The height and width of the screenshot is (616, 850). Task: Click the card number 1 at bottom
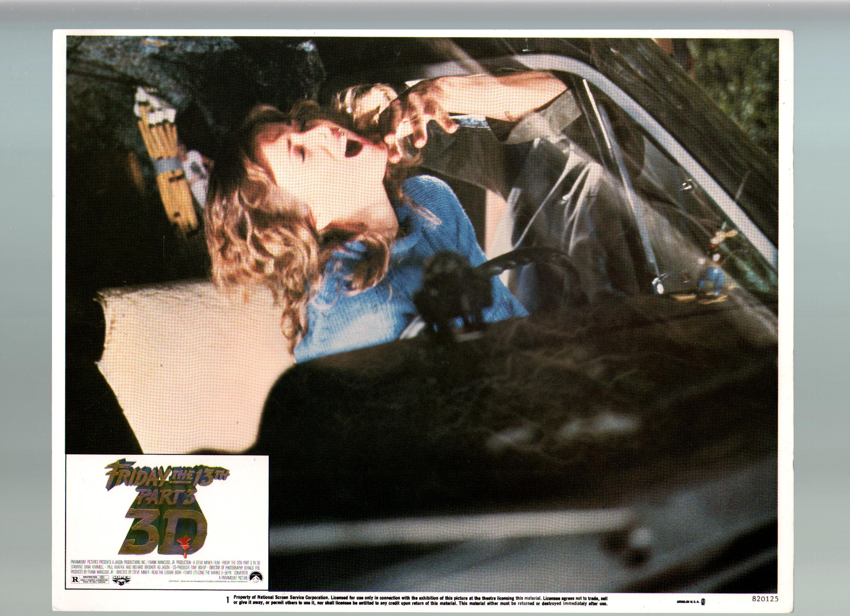point(228,599)
